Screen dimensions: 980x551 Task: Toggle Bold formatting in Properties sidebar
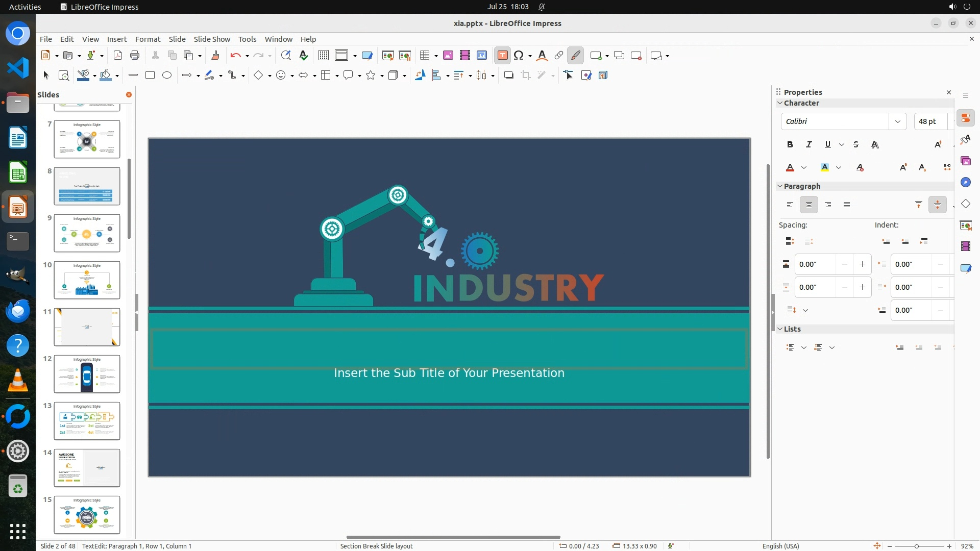(x=790, y=145)
